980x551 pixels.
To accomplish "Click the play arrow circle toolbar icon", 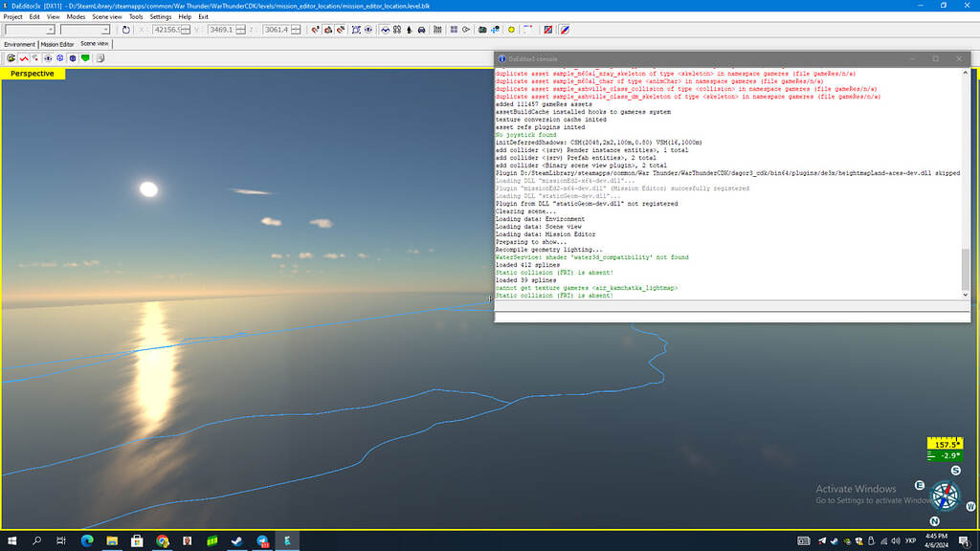I will pos(466,30).
